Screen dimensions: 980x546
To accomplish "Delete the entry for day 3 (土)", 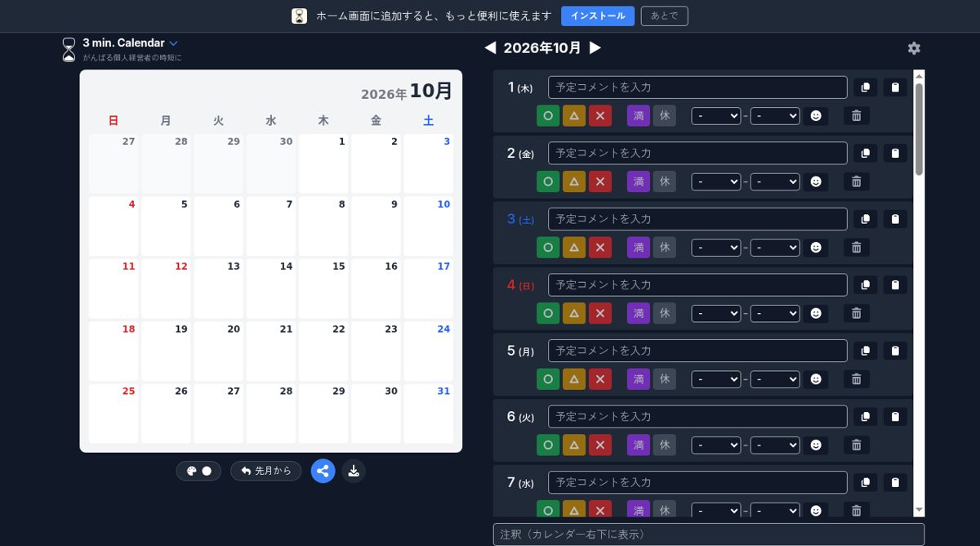I will (856, 248).
